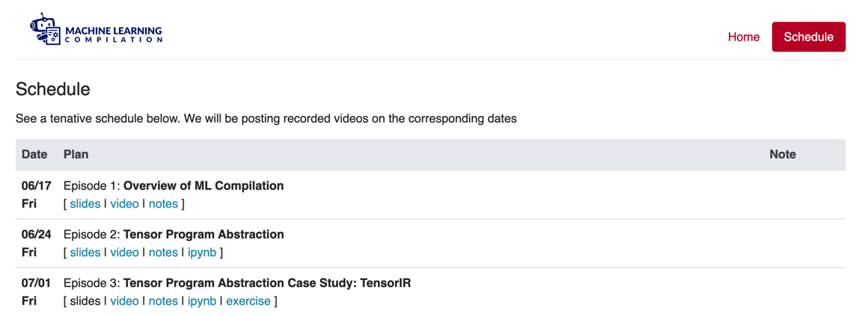Click the Episode 3 unlinked slides text

pyautogui.click(x=85, y=302)
